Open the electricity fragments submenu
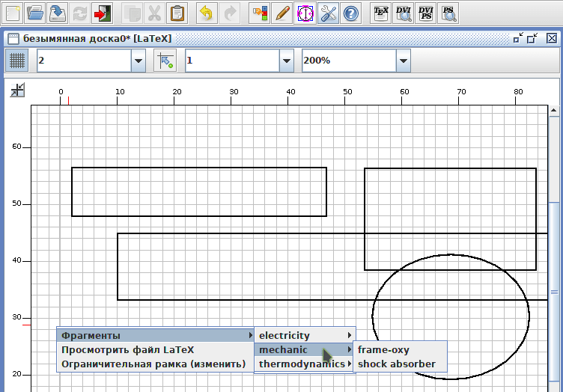The image size is (563, 392). [305, 335]
